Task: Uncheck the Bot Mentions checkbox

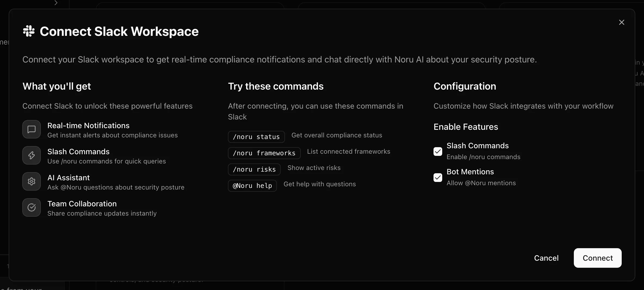Action: tap(438, 177)
